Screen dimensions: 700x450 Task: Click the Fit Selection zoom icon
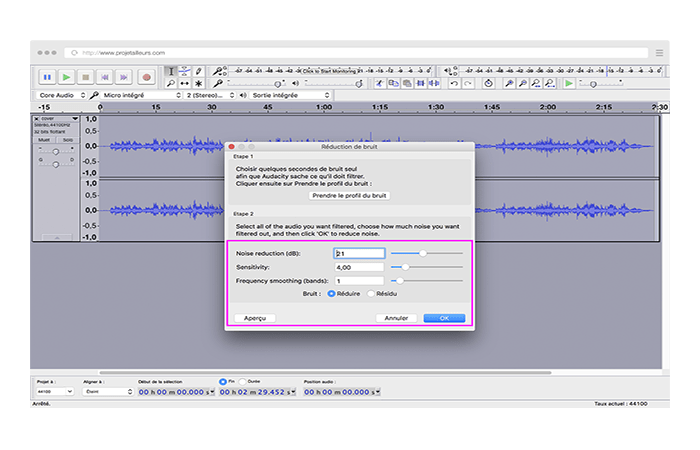click(x=536, y=83)
